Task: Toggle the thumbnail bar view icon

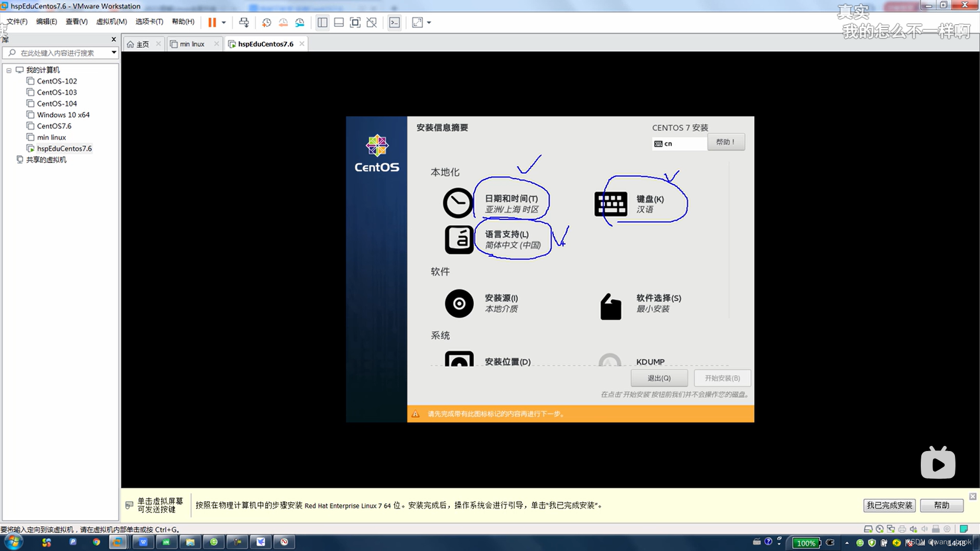Action: click(338, 22)
